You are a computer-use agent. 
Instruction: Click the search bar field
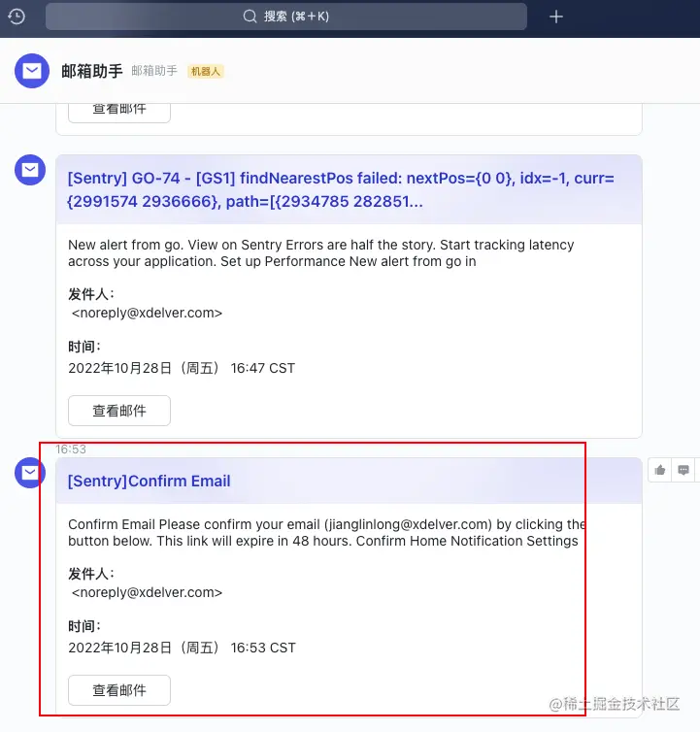tap(286, 17)
